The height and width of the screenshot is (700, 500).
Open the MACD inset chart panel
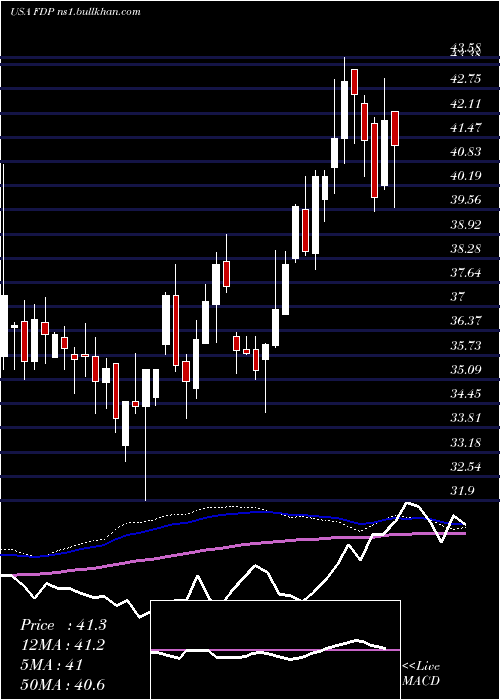(x=275, y=650)
